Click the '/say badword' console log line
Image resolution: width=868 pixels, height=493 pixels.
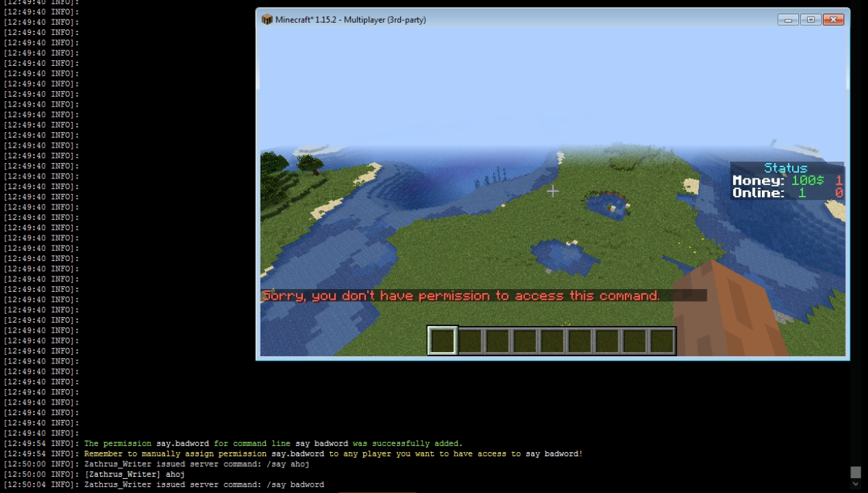point(204,484)
